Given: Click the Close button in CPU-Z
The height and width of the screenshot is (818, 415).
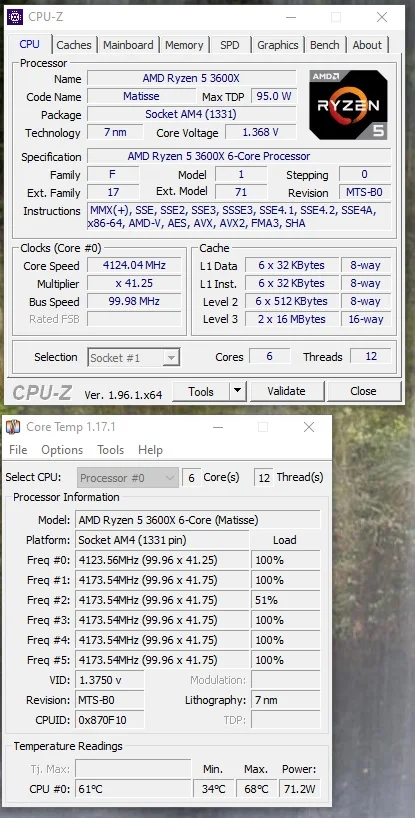Looking at the screenshot, I should (363, 391).
